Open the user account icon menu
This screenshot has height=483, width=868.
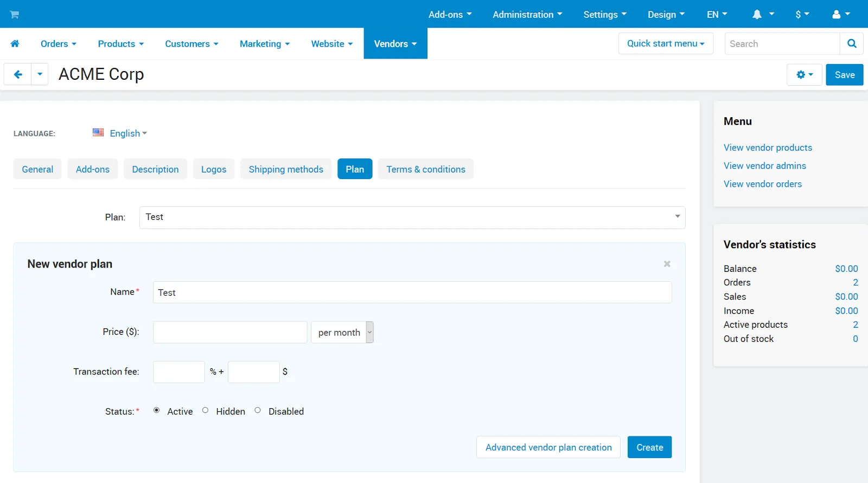[x=841, y=14]
